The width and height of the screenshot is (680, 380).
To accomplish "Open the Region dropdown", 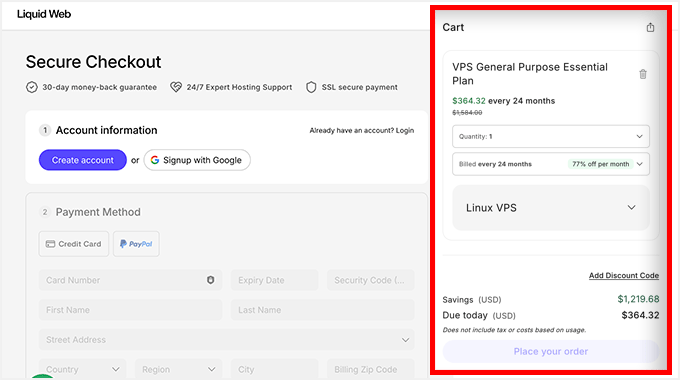I will click(178, 369).
